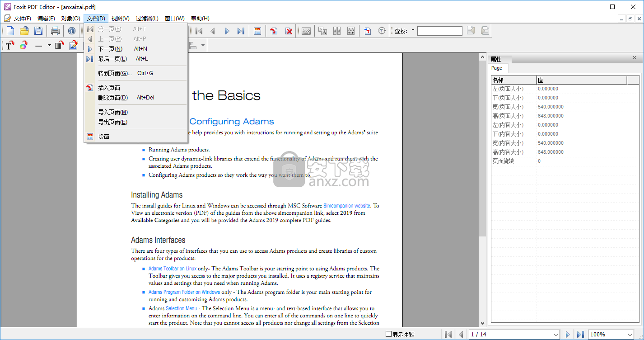Open the line style dropdown arrow
The height and width of the screenshot is (340, 644).
[49, 45]
